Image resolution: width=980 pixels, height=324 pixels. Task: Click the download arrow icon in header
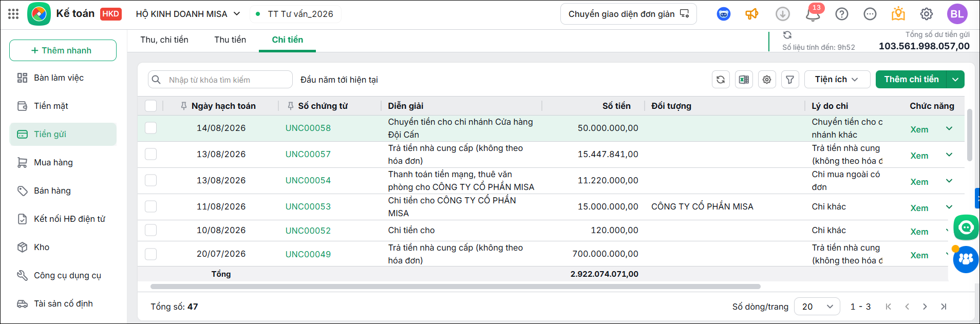pos(783,14)
